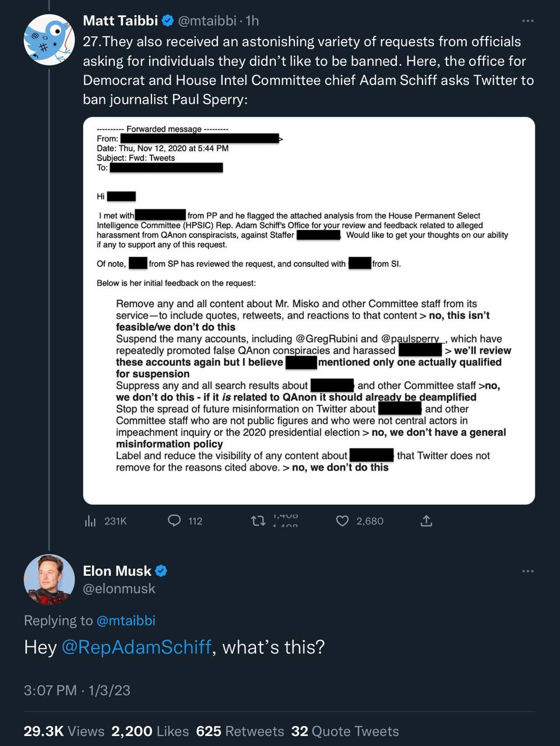Viewport: 560px width, 746px height.
Task: Open Elon Musk's profile picture
Action: [49, 580]
